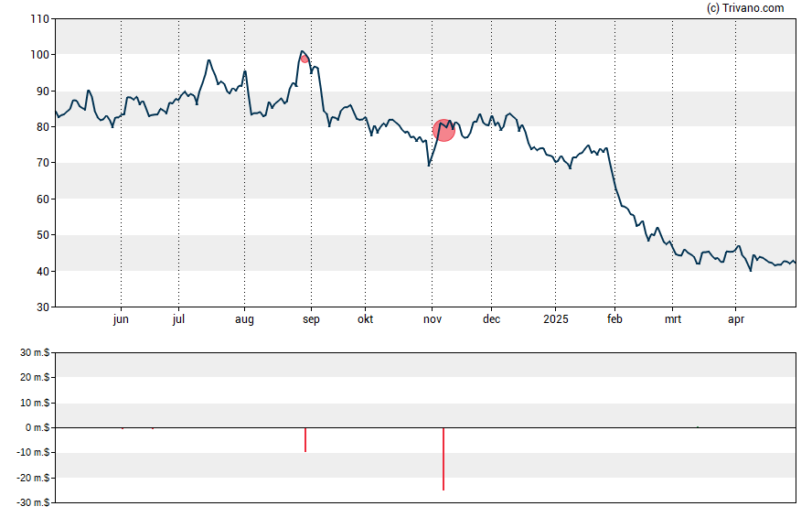Click the large red circle marker in November
The width and height of the screenshot is (812, 517).
[x=443, y=130]
